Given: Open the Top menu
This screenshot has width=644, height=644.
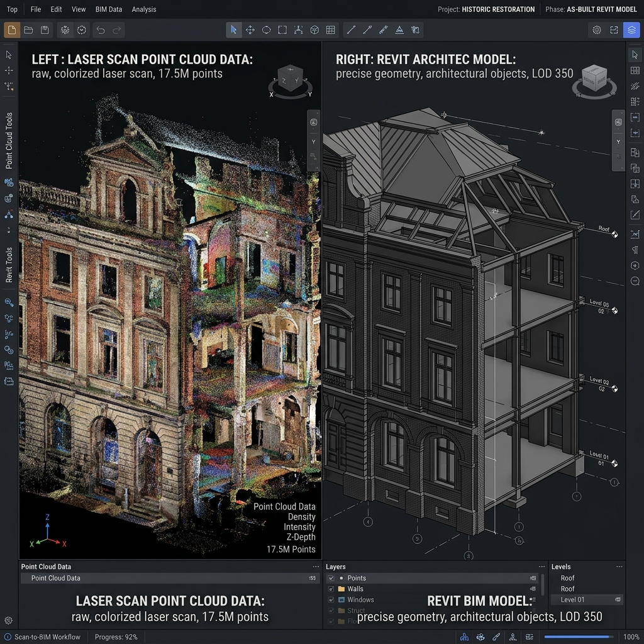Looking at the screenshot, I should click(12, 9).
